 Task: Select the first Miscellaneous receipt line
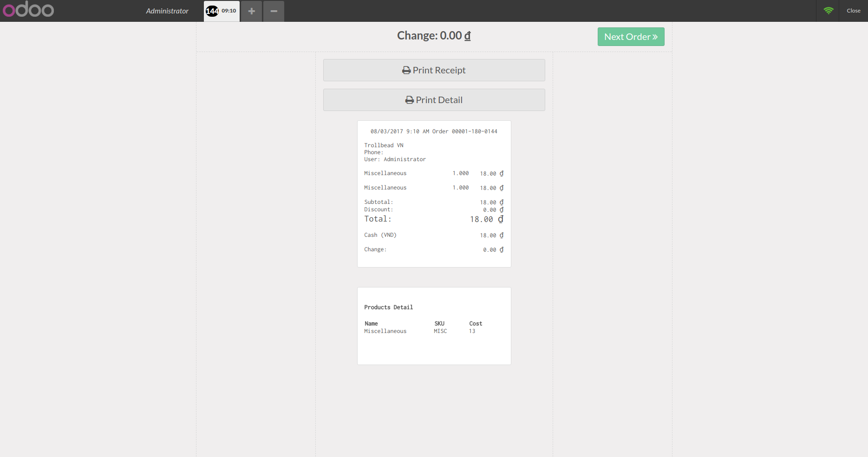[434, 173]
